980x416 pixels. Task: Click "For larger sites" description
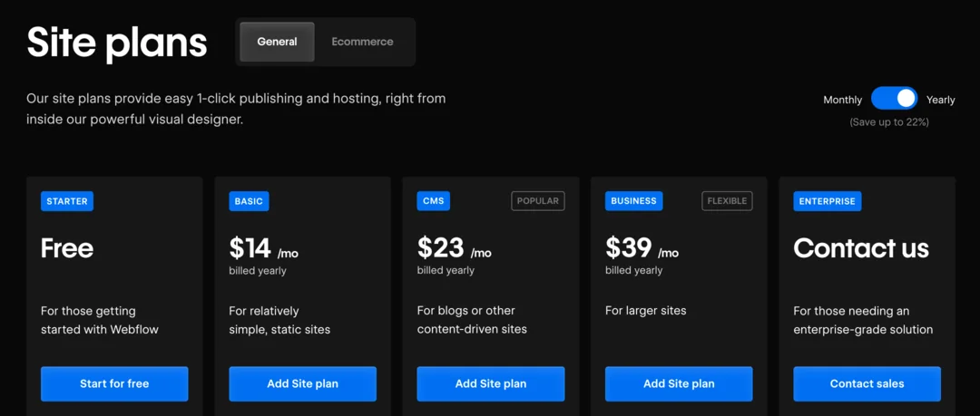coord(646,311)
